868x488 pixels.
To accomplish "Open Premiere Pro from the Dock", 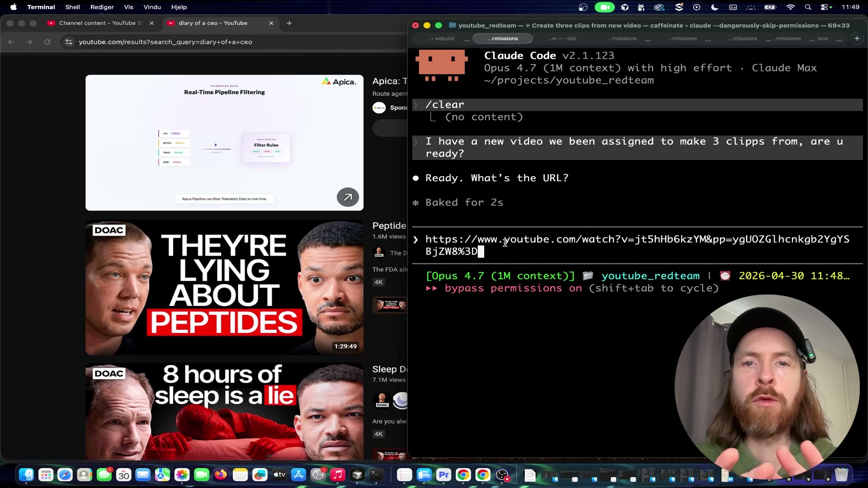I will click(x=443, y=475).
